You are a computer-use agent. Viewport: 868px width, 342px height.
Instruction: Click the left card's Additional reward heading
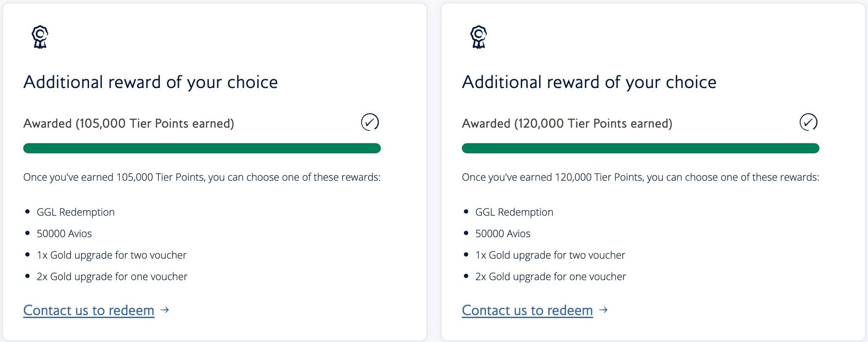151,82
